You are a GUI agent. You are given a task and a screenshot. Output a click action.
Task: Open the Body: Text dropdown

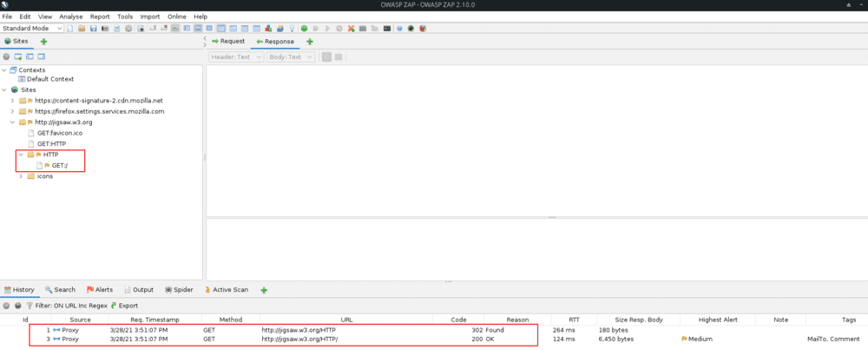pyautogui.click(x=291, y=57)
